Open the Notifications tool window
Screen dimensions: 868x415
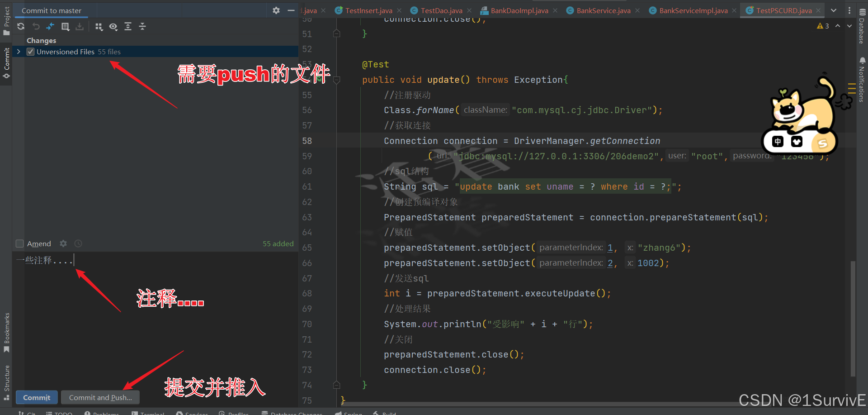pos(862,79)
